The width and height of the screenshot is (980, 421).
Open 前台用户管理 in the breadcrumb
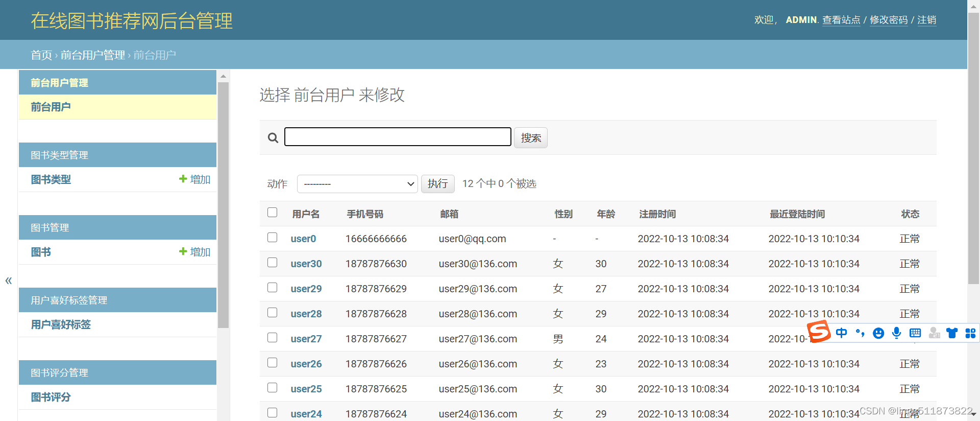(93, 55)
